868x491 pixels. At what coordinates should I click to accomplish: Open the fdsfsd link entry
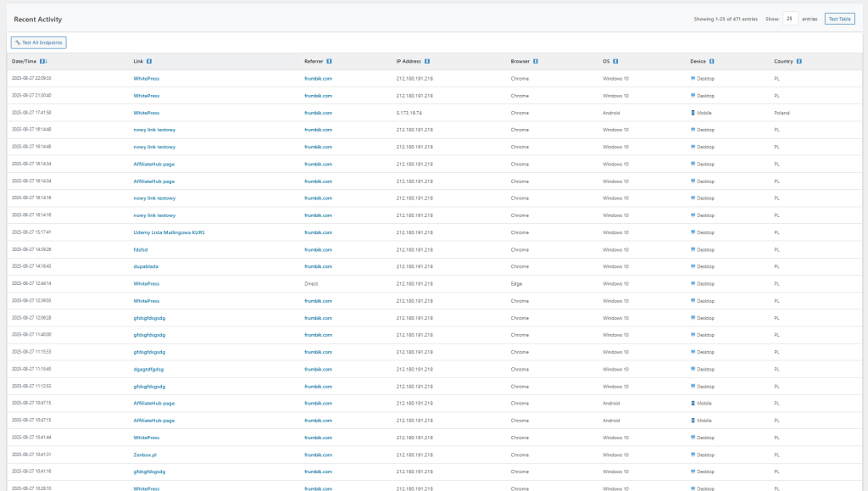[x=141, y=249]
